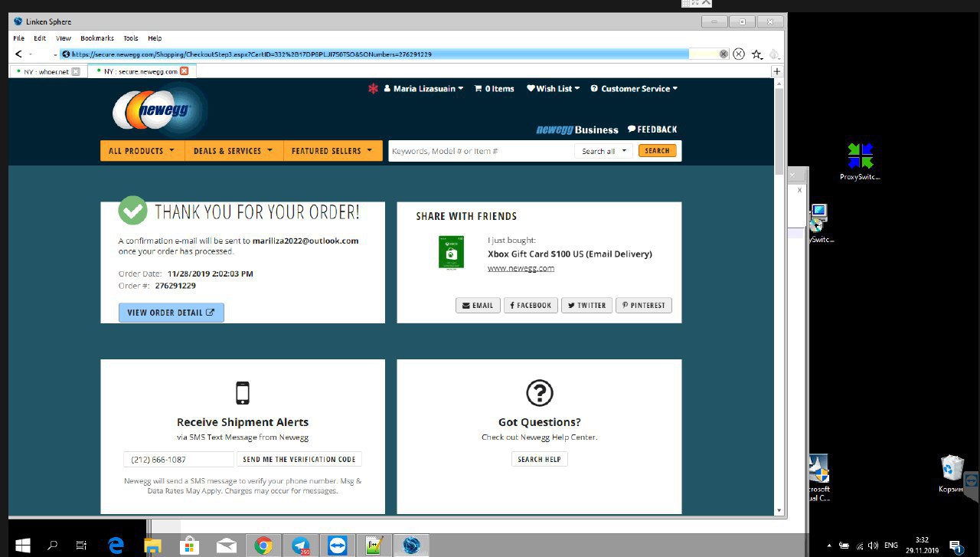Open the View menu

(64, 38)
